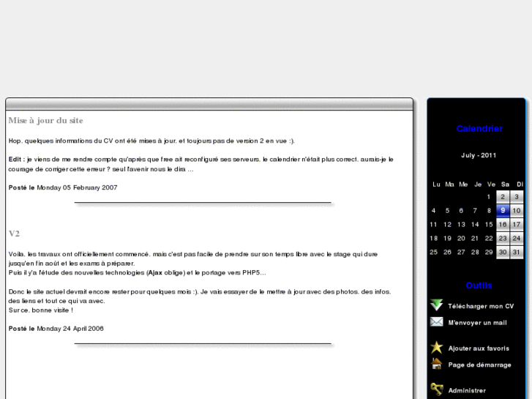The height and width of the screenshot is (399, 532).
Task: Click the bold Edit : label
Action: (x=17, y=160)
